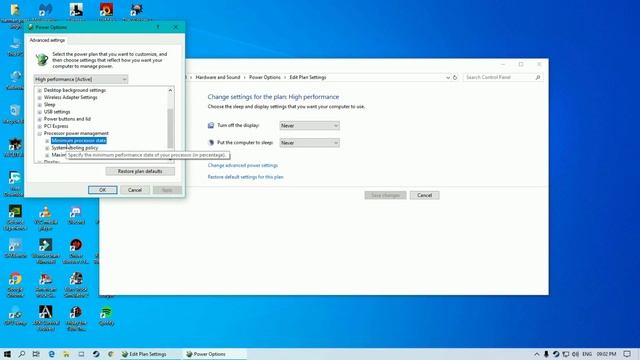This screenshot has width=640, height=360.
Task: Switch to Power Options taskbar window
Action: [214, 354]
